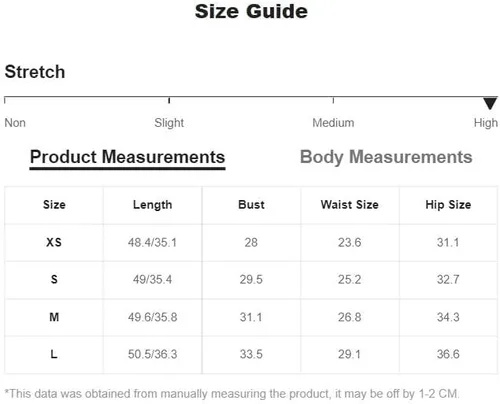Click the Slight stretch label
This screenshot has width=500, height=404.
pos(169,123)
